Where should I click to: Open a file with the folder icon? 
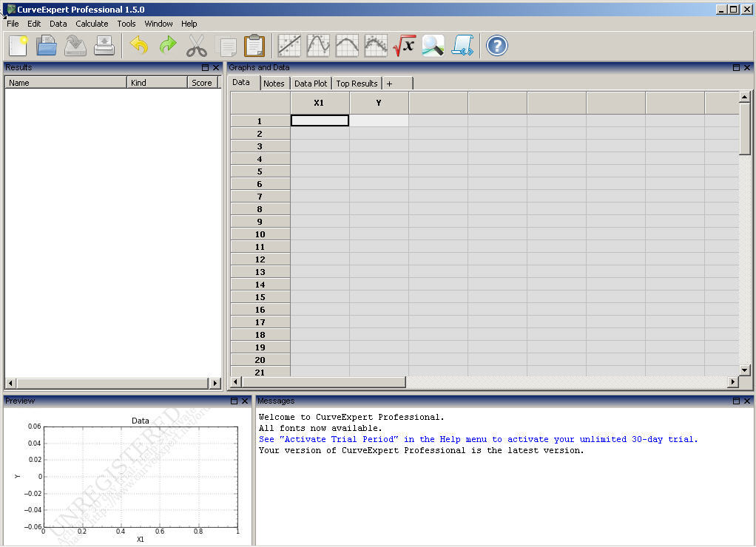(x=47, y=47)
